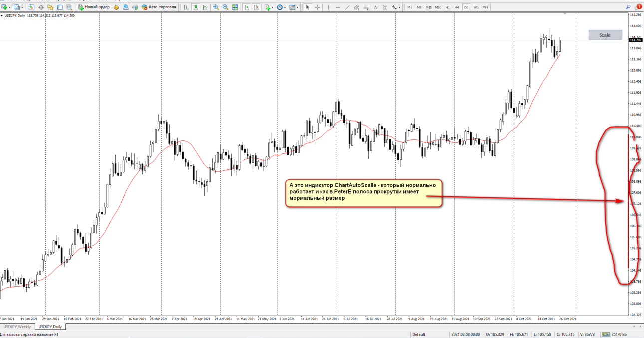Toggle the auto scroll chart button
This screenshot has height=338, width=644.
coord(246,7)
